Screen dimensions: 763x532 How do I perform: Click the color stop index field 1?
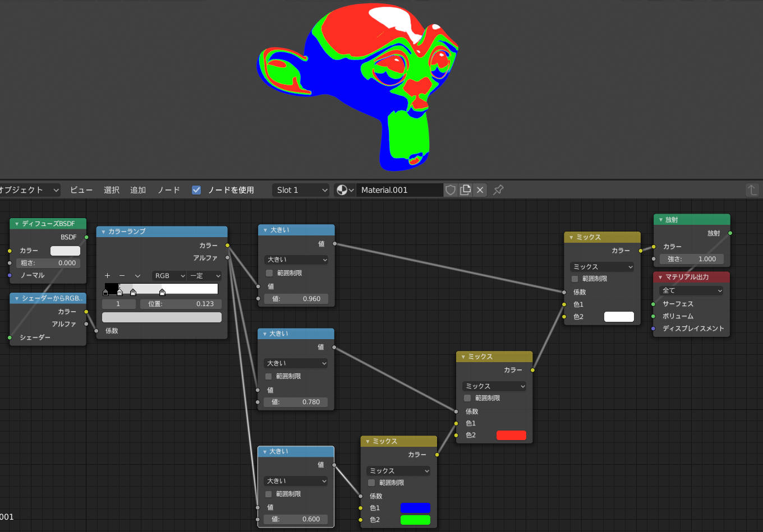(x=118, y=304)
